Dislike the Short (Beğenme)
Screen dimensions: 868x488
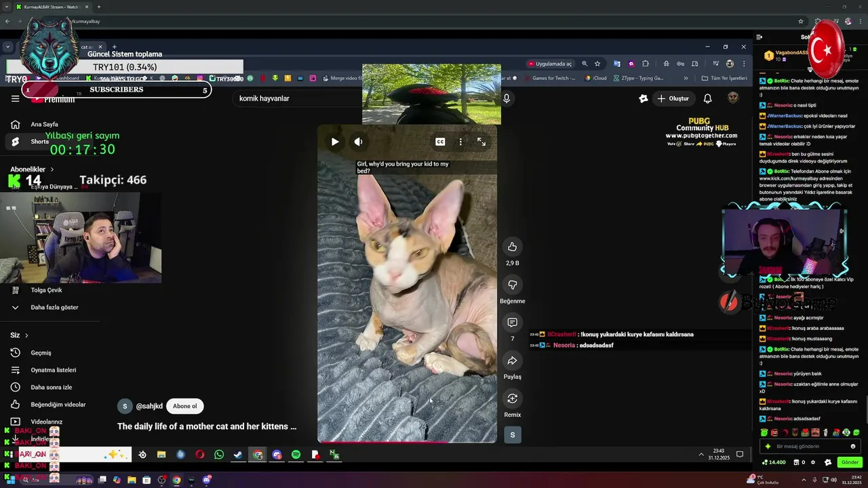click(x=512, y=285)
